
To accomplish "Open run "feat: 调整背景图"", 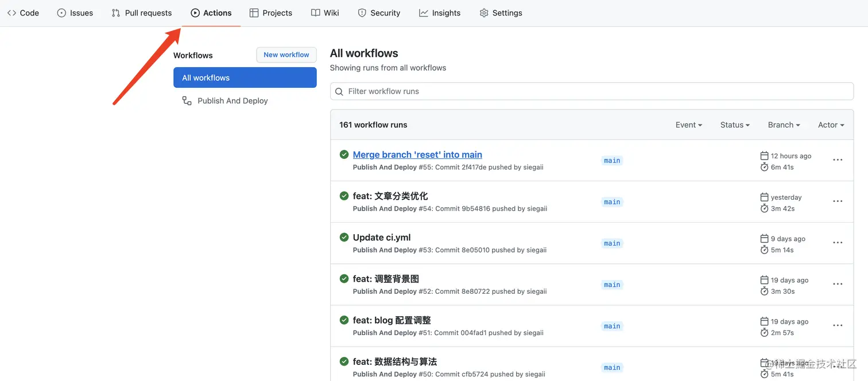I will click(386, 278).
